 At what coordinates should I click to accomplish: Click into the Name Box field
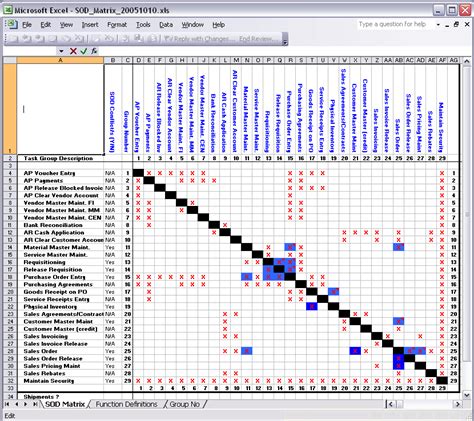click(x=30, y=51)
